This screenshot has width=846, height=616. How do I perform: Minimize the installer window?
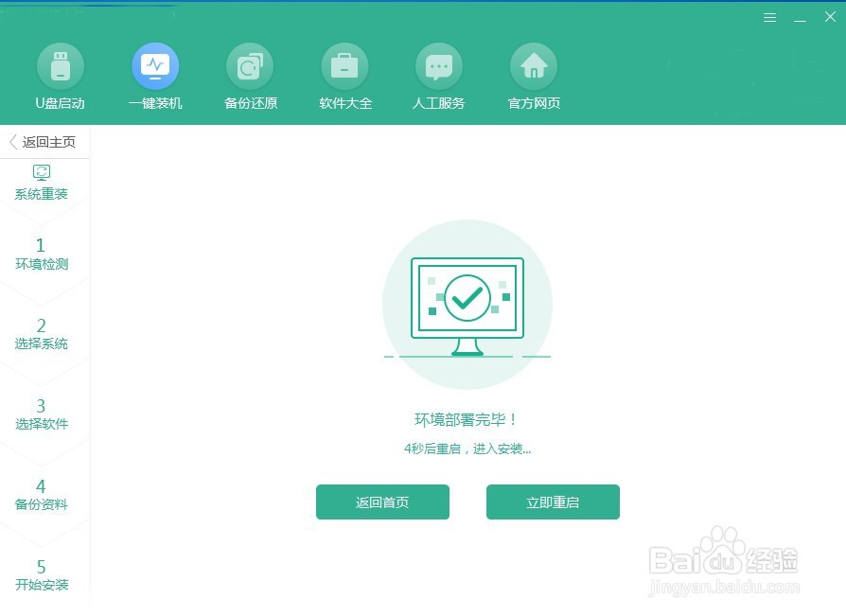coord(801,21)
